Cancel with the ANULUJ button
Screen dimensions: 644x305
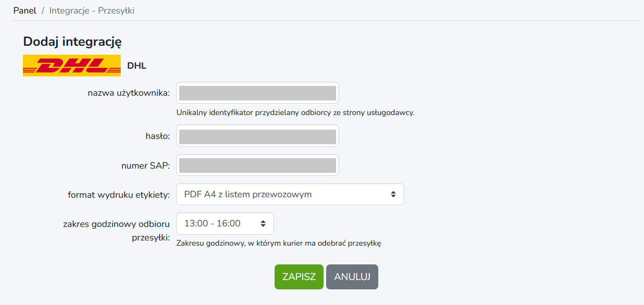352,277
